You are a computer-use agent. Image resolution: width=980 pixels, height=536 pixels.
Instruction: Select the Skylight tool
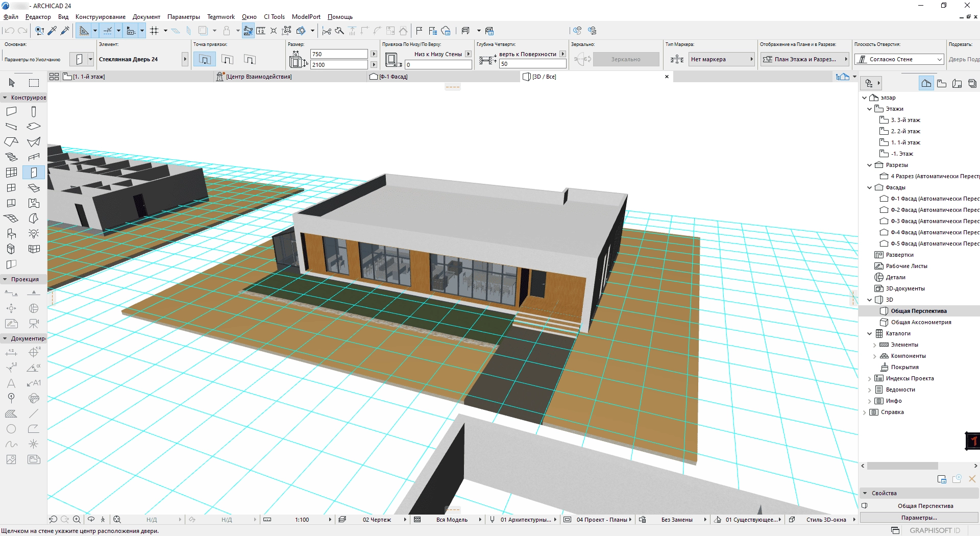[34, 188]
